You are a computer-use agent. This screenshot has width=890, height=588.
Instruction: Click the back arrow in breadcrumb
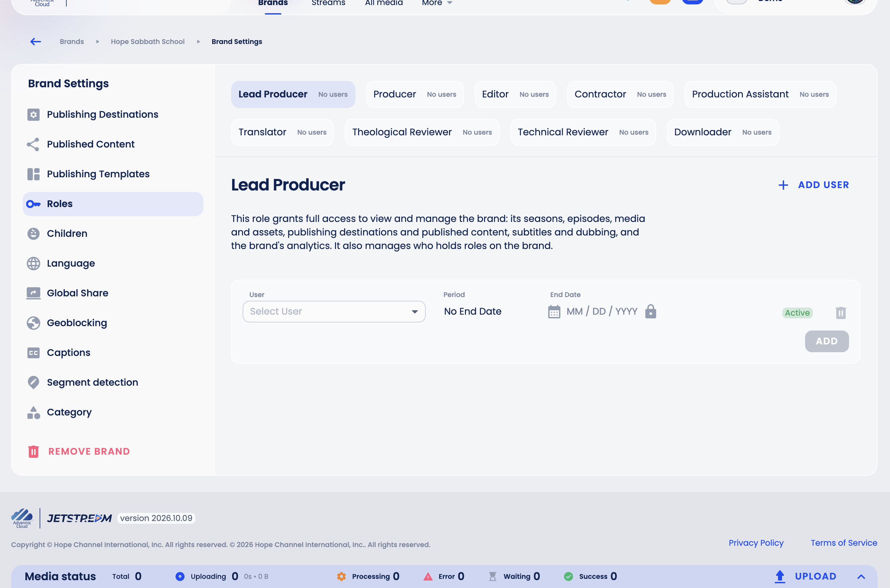36,42
